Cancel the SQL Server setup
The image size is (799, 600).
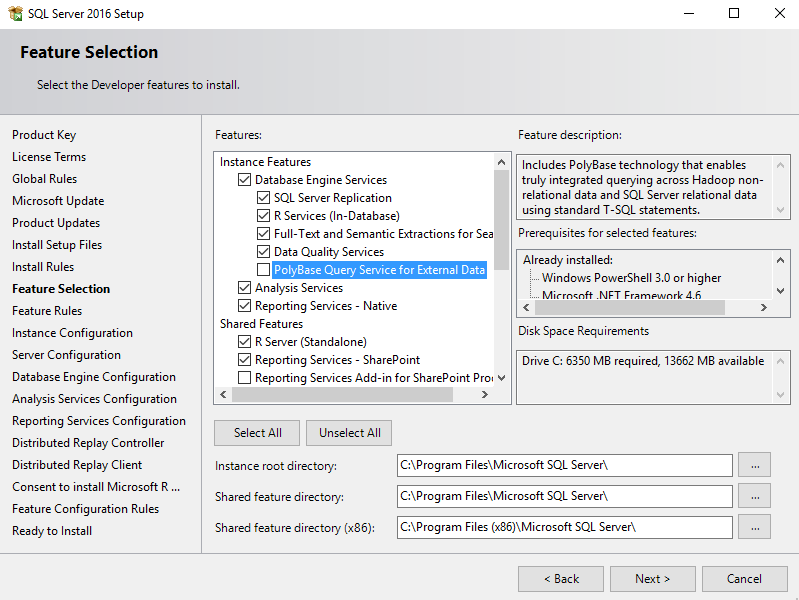point(744,579)
